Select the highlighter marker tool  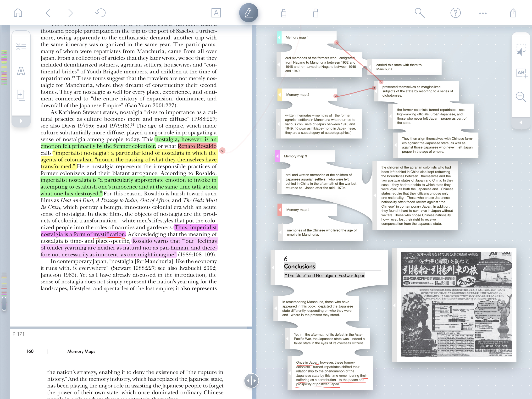tap(283, 13)
